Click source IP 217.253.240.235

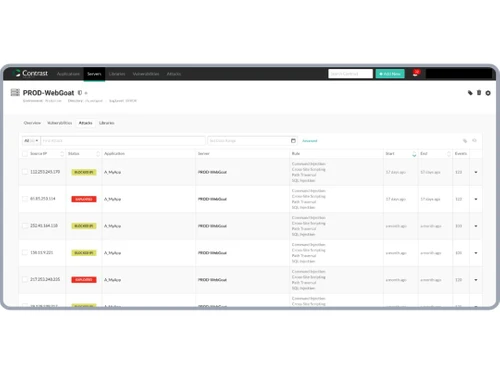[45, 279]
